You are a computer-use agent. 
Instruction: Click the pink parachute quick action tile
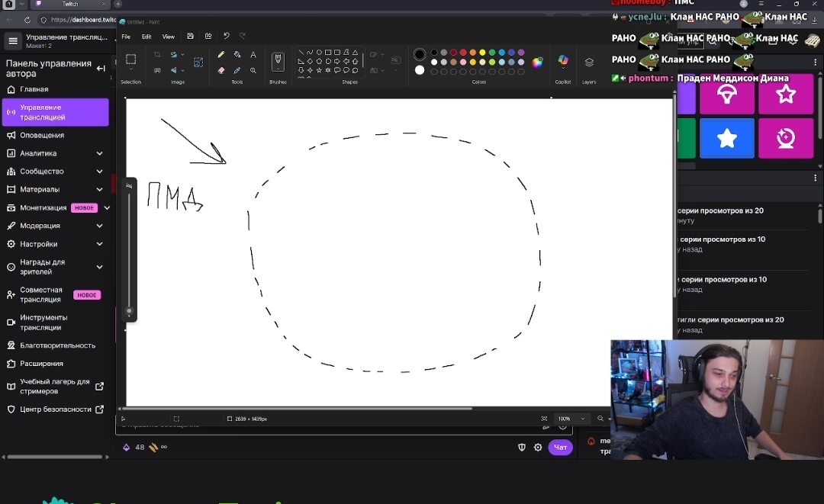(727, 95)
